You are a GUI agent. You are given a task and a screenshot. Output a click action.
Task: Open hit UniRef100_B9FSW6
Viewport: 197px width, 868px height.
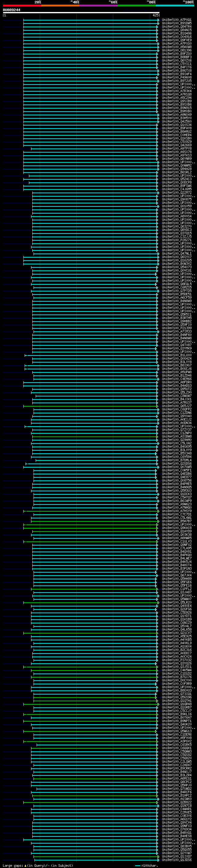(176, 186)
